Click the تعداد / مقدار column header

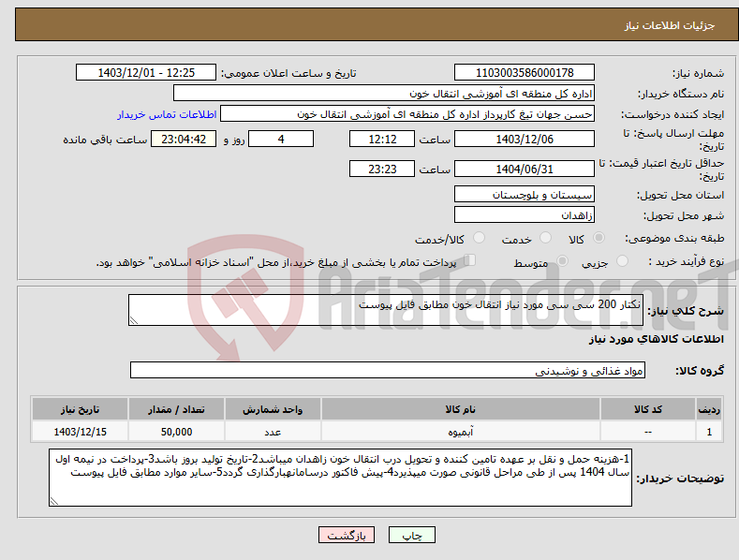coord(176,409)
